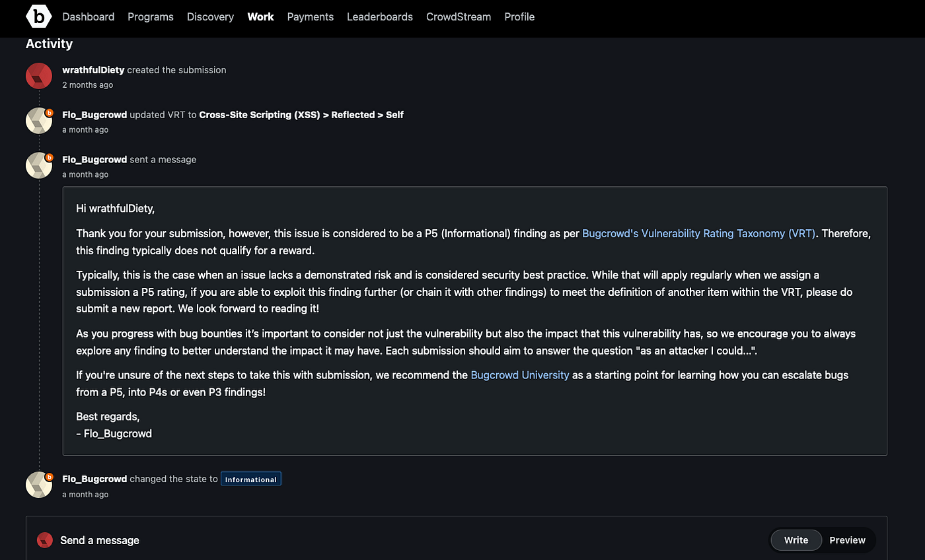Viewport: 925px width, 560px height.
Task: Click the small red avatar beside Send a message
Action: pos(45,540)
